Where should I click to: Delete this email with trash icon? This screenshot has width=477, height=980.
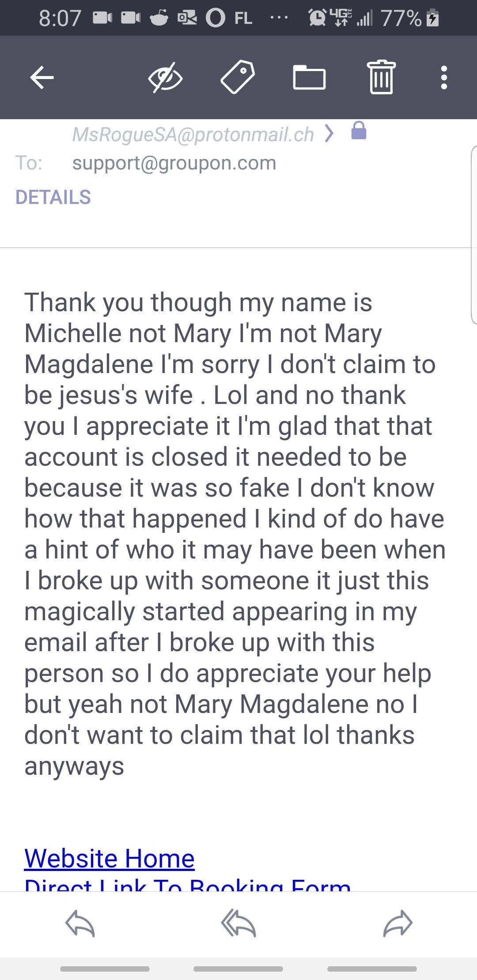tap(381, 78)
